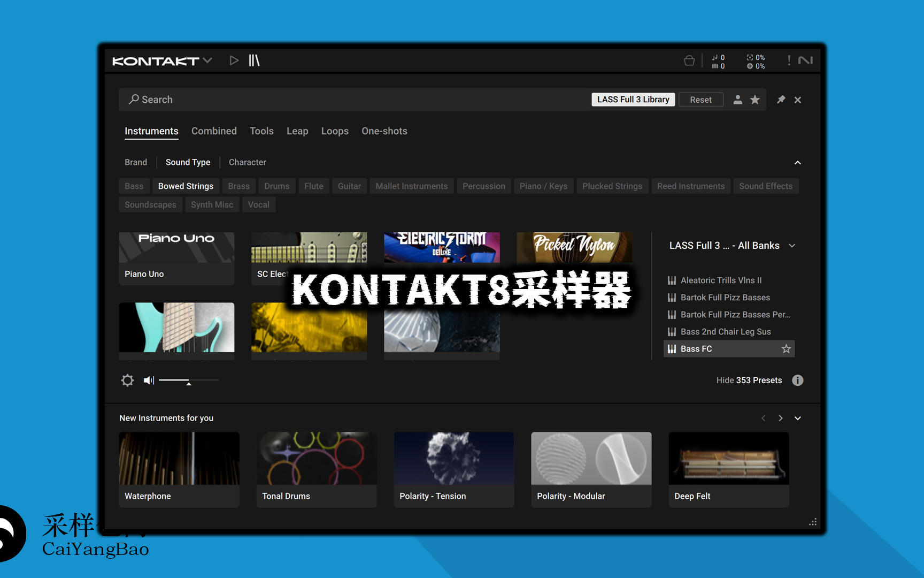Open the Kontakt main menu dropdown

[207, 60]
